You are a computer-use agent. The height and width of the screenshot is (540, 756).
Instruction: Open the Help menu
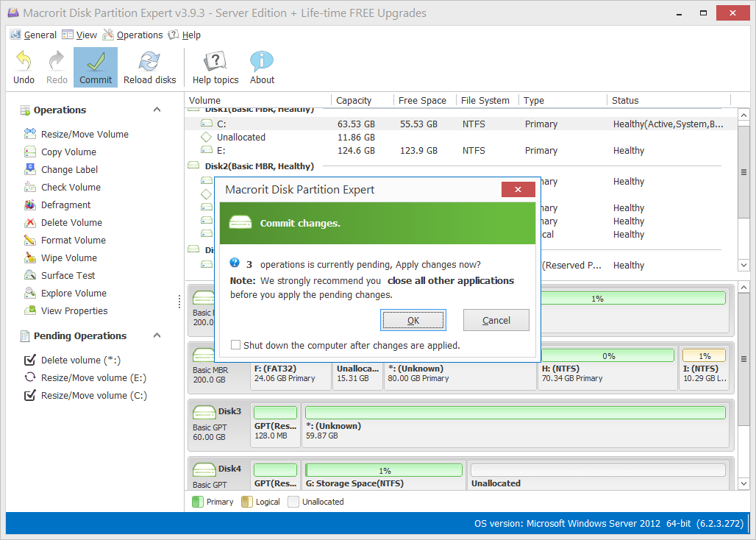(x=185, y=35)
